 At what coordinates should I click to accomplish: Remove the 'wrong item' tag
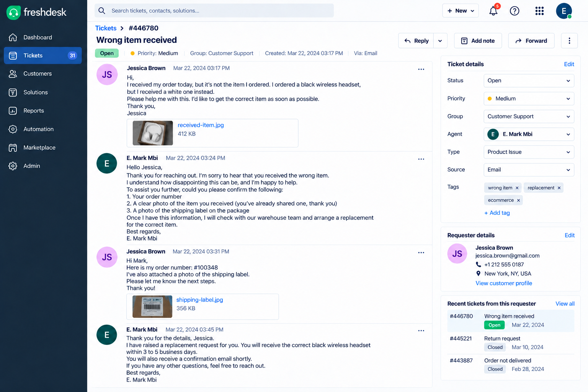click(517, 188)
